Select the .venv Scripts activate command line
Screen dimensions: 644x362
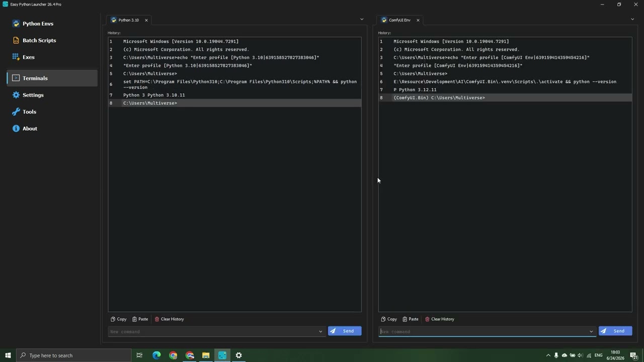click(x=505, y=81)
